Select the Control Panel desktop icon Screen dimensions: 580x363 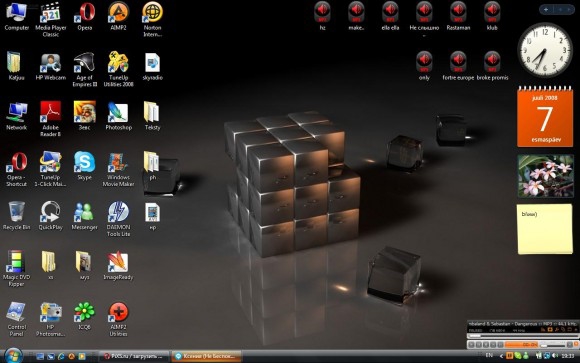coord(16,319)
